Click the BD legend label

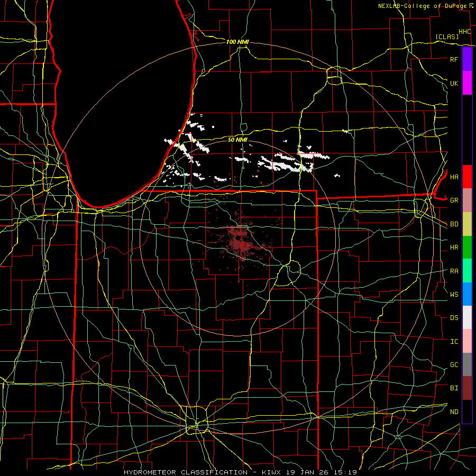click(x=454, y=224)
